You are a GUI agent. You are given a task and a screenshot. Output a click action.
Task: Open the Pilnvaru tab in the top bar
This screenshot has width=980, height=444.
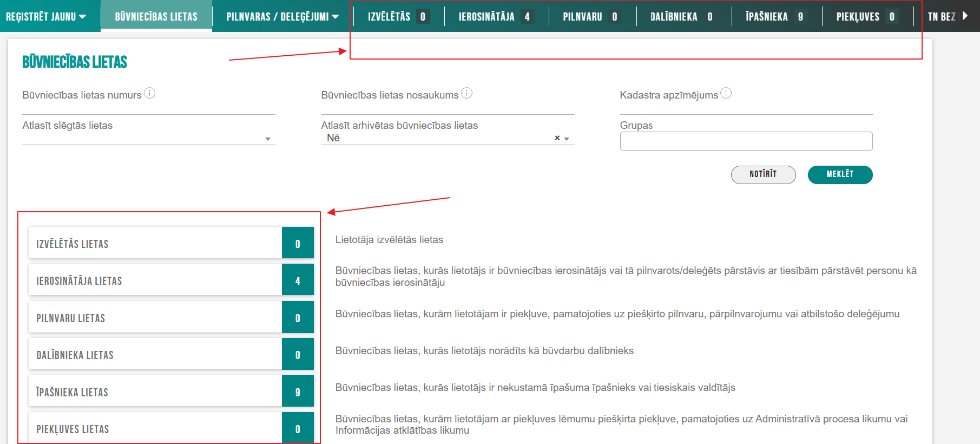click(592, 16)
